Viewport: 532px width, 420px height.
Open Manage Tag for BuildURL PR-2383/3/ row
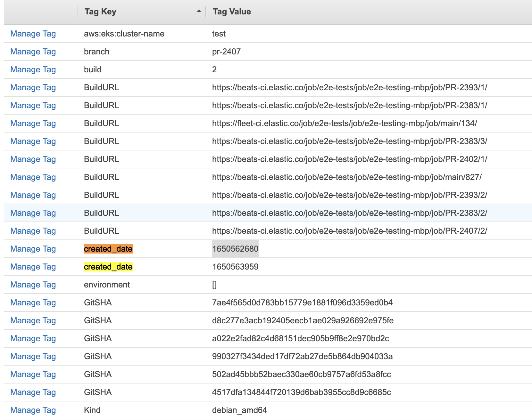[x=33, y=141]
